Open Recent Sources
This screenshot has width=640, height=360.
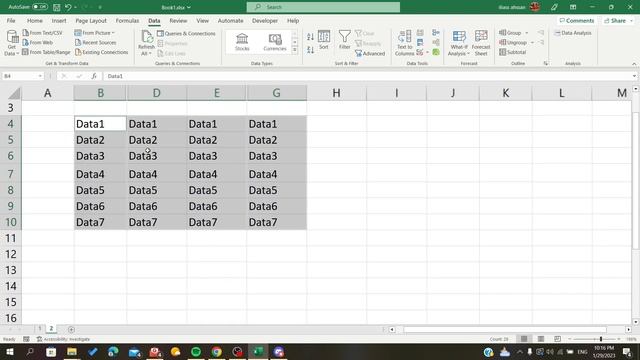coord(96,42)
